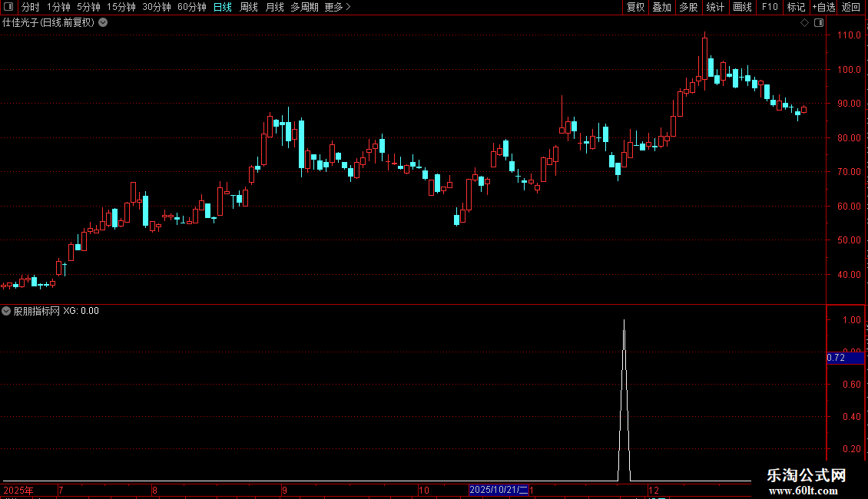The height and width of the screenshot is (499, 868).
Task: Switch to the 日线 daily chart
Action: (223, 7)
